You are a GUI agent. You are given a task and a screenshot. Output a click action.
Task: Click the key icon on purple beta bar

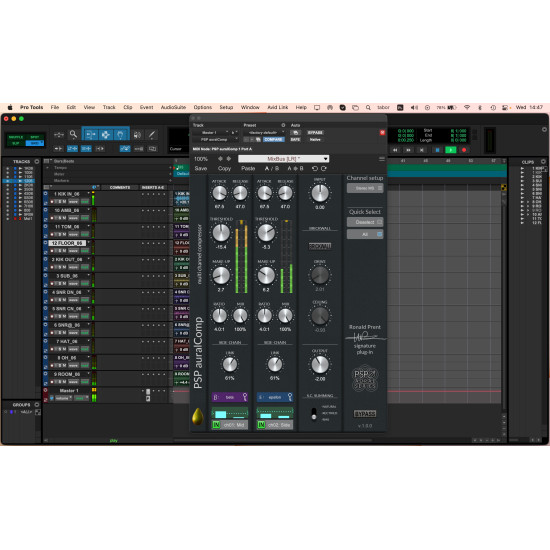pos(245,397)
